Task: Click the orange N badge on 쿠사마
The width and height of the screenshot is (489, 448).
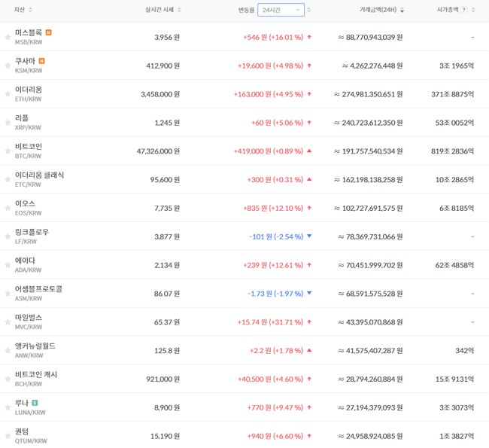Action: tap(41, 61)
